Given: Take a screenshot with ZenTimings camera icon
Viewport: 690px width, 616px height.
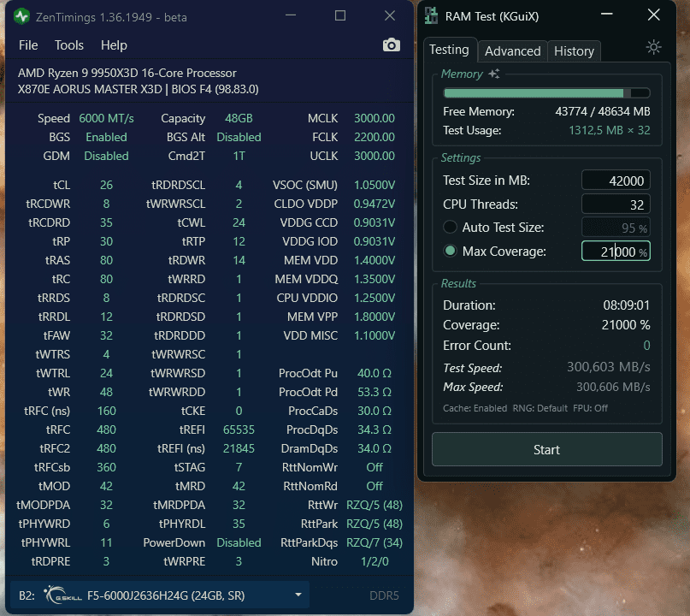Looking at the screenshot, I should [x=392, y=44].
